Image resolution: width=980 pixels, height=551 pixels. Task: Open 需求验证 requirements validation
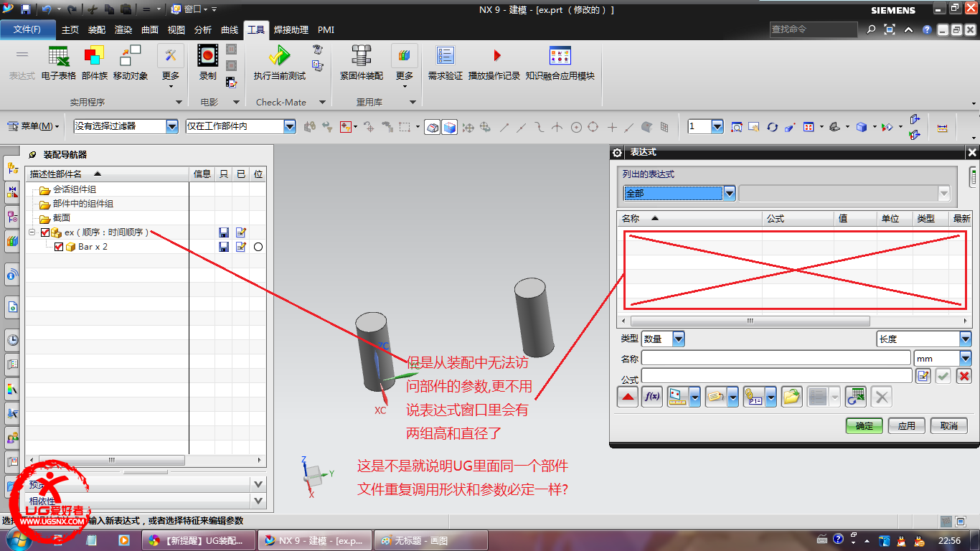pos(445,63)
